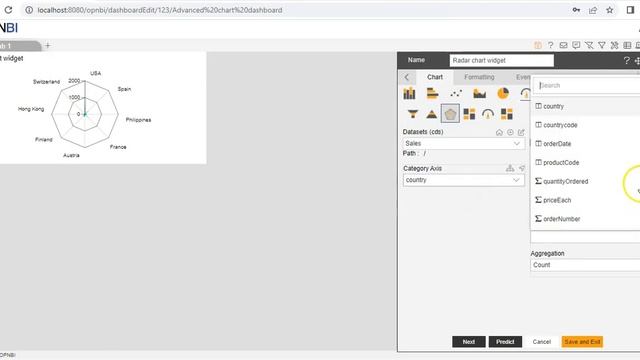Add a new dashboard tab with plus
The image size is (640, 360).
48,45
